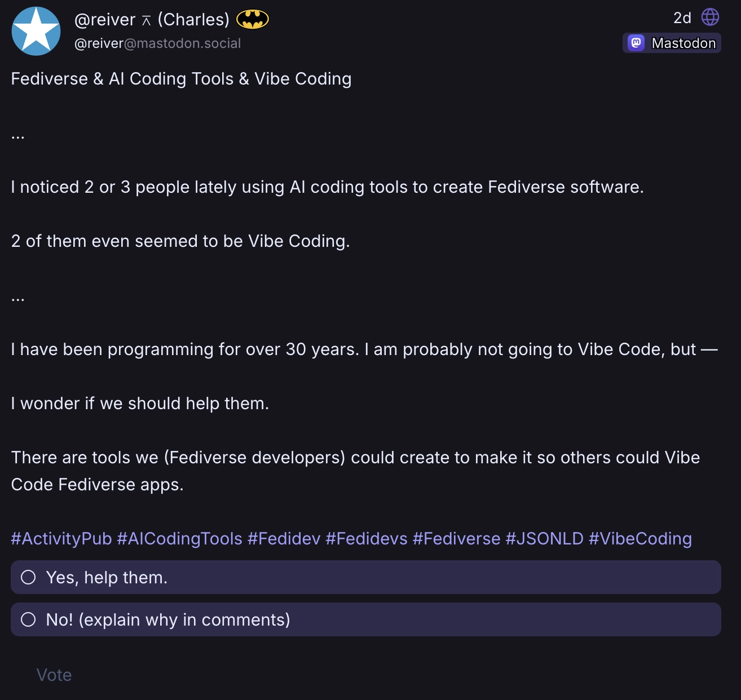The width and height of the screenshot is (741, 700).
Task: Open the 2d post timestamp
Action: tap(682, 18)
